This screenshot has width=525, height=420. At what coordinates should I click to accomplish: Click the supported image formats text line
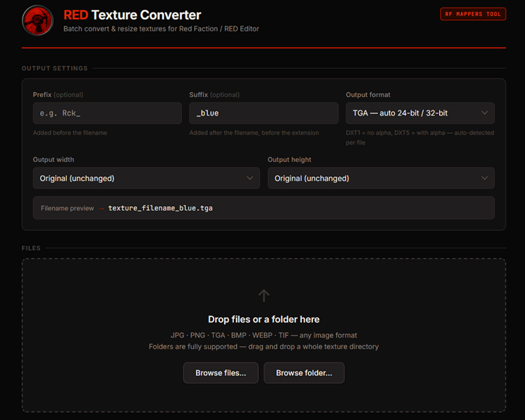[x=264, y=335]
